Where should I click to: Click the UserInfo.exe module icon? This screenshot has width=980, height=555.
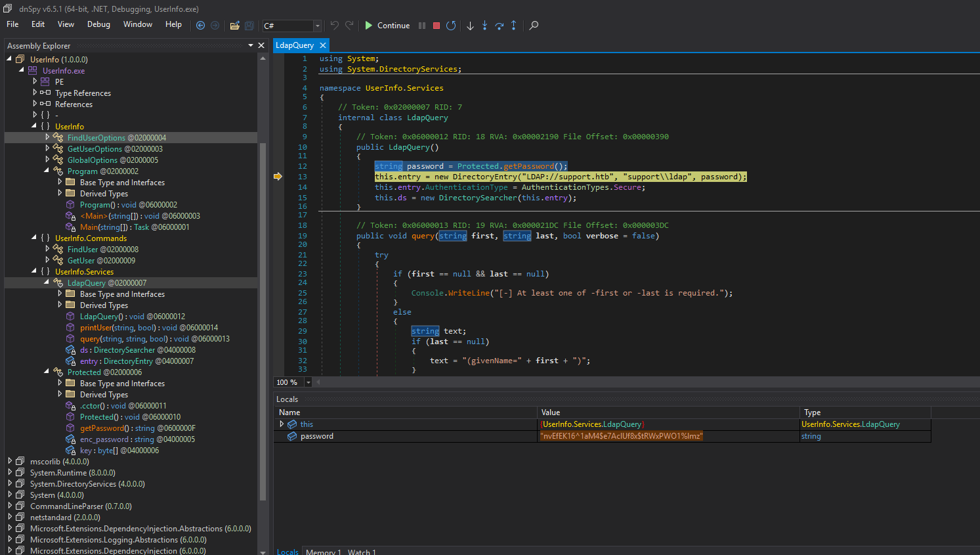tap(32, 70)
